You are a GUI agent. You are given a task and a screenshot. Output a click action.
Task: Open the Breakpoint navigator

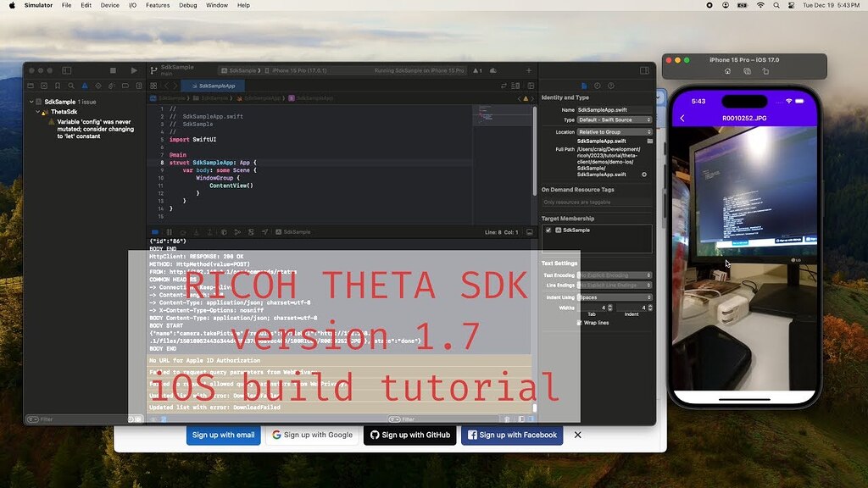point(125,86)
